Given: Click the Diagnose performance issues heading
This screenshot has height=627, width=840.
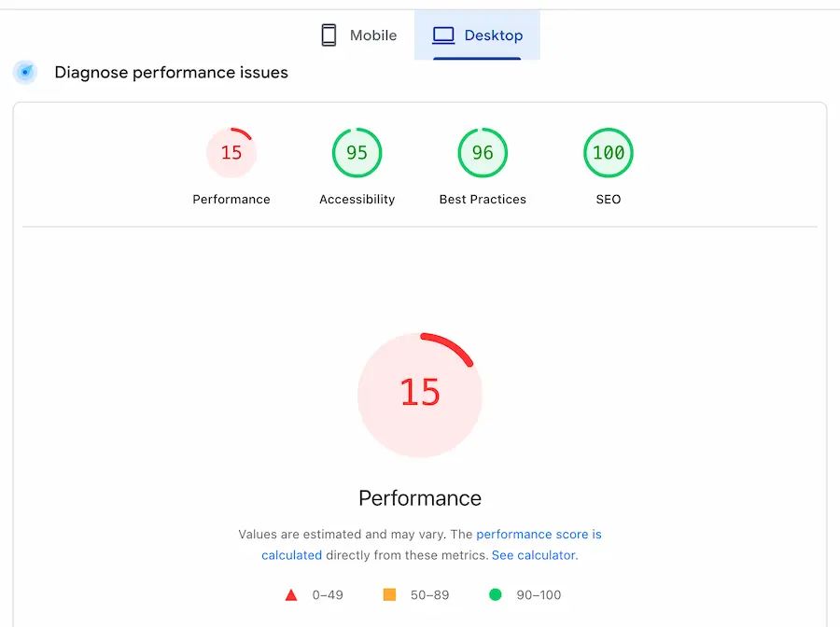Looking at the screenshot, I should pos(171,72).
